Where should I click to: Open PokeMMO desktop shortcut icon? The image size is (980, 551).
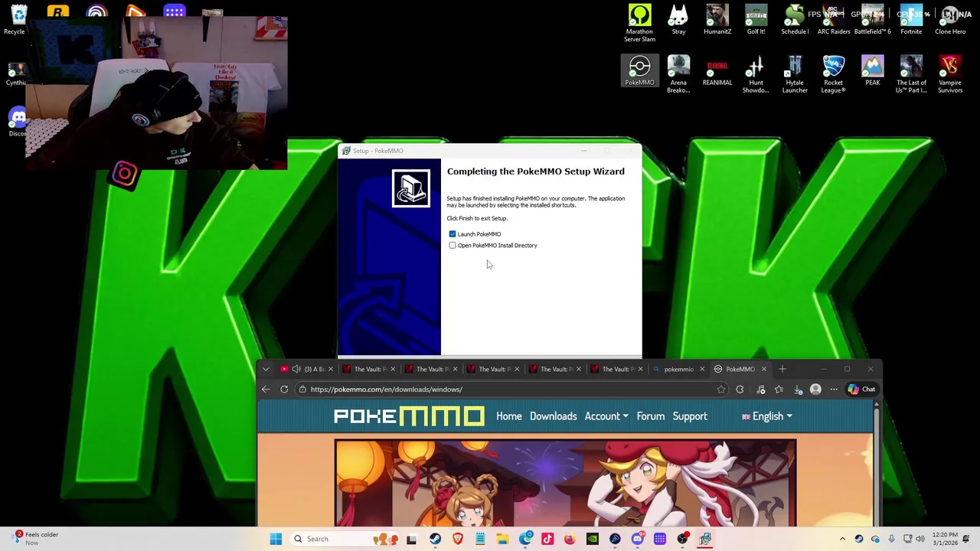tap(639, 71)
